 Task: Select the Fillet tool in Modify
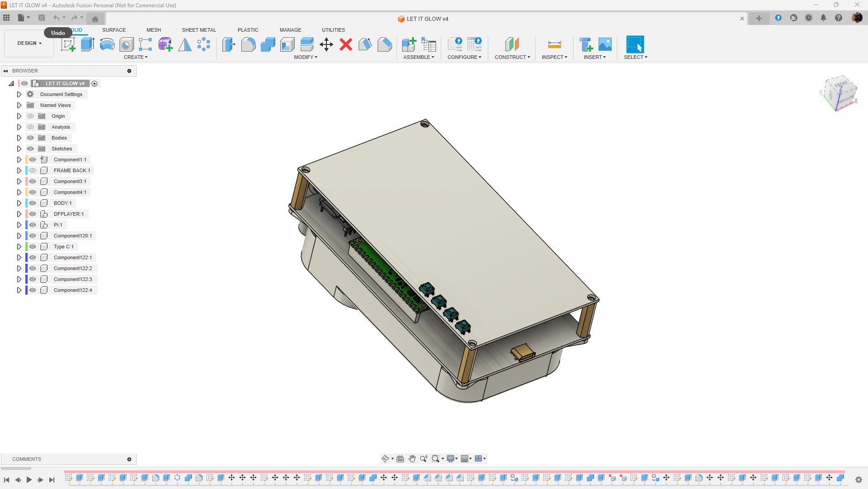click(x=248, y=44)
